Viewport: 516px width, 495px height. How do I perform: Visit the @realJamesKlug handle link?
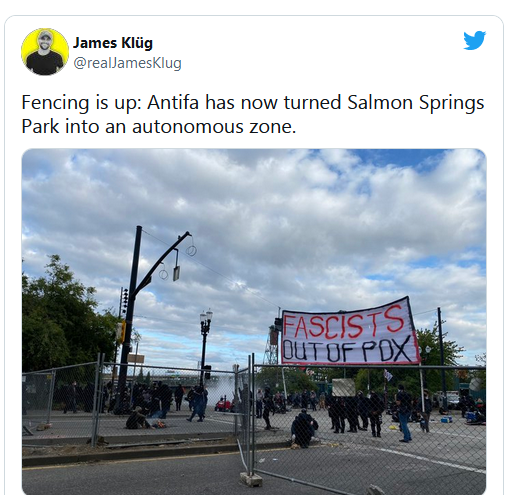click(x=127, y=63)
